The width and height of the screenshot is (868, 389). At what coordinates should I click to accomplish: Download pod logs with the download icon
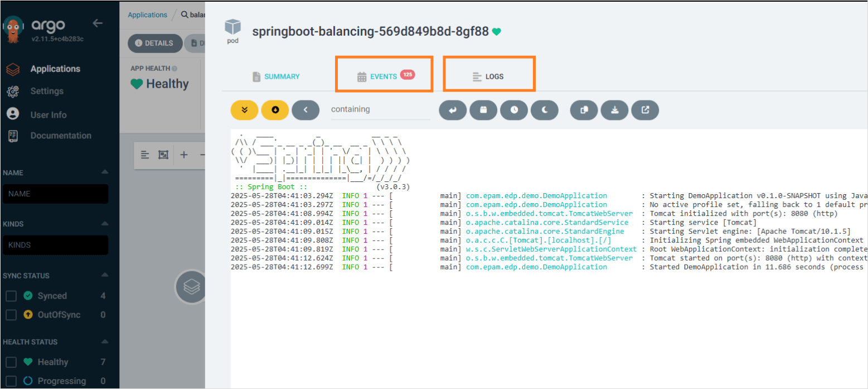[614, 110]
